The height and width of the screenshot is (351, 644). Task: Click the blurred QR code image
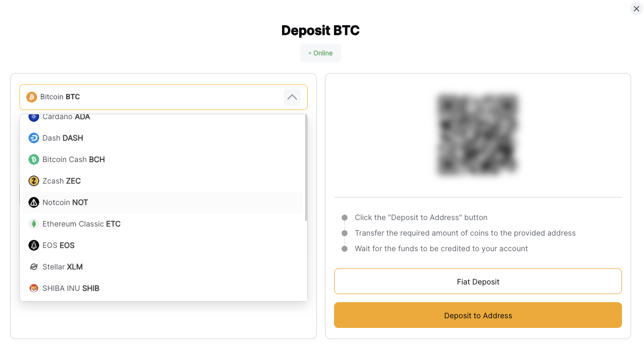pos(477,135)
